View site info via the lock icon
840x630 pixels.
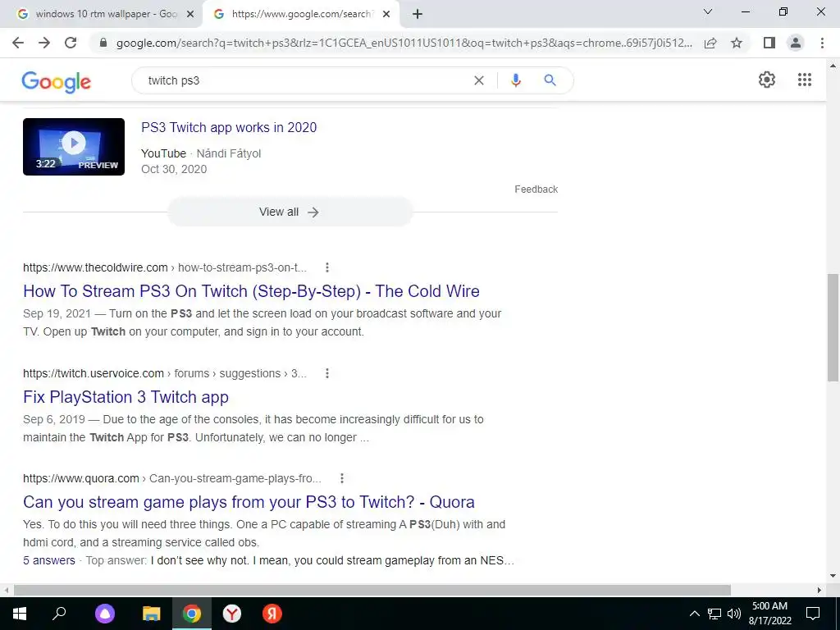pyautogui.click(x=103, y=43)
